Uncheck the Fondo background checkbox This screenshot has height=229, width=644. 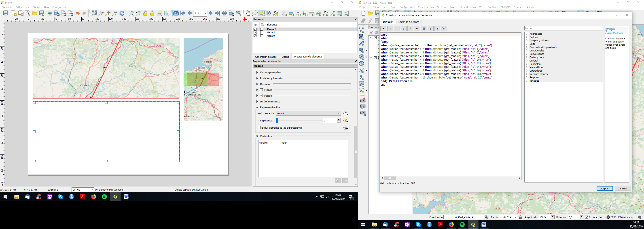pyautogui.click(x=261, y=96)
